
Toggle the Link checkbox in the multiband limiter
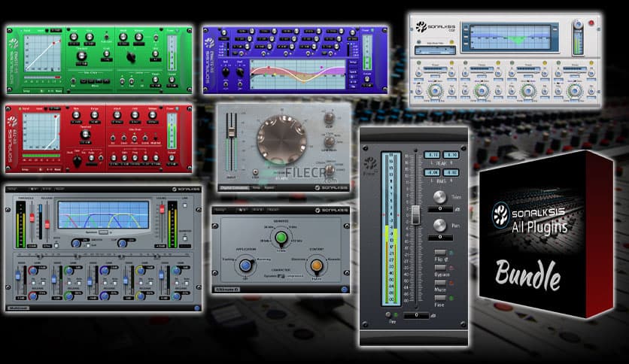[185, 205]
